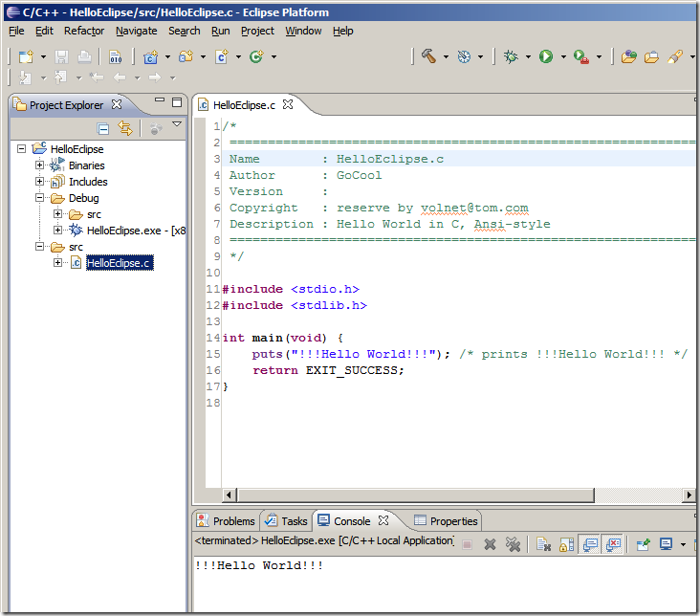Screen dimensions: 700x616
Task: Open the File menu
Action: click(x=16, y=31)
